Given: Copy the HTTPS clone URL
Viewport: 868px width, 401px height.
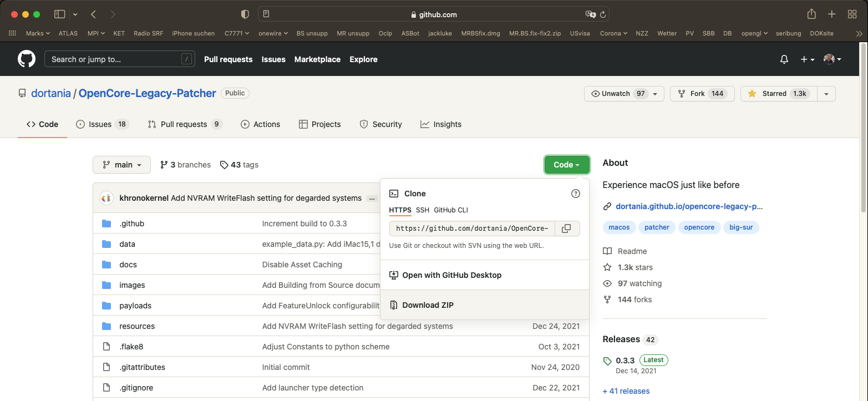Looking at the screenshot, I should pyautogui.click(x=566, y=229).
